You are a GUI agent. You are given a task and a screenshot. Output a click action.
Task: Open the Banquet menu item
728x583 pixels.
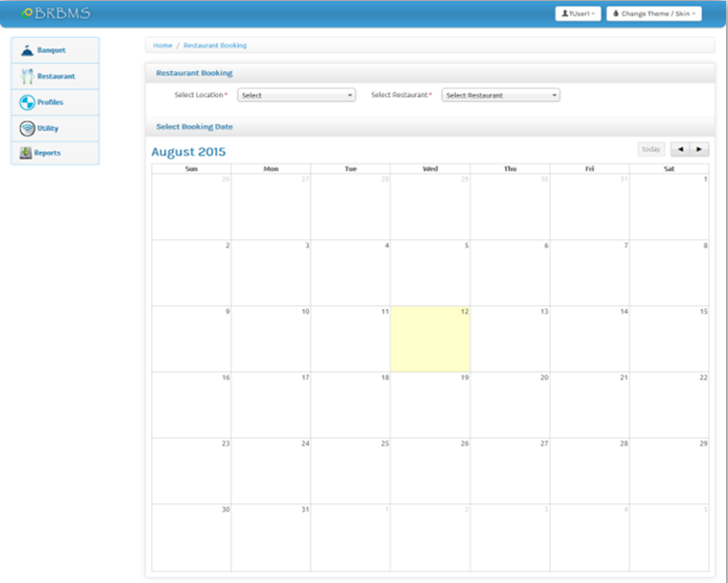(51, 50)
